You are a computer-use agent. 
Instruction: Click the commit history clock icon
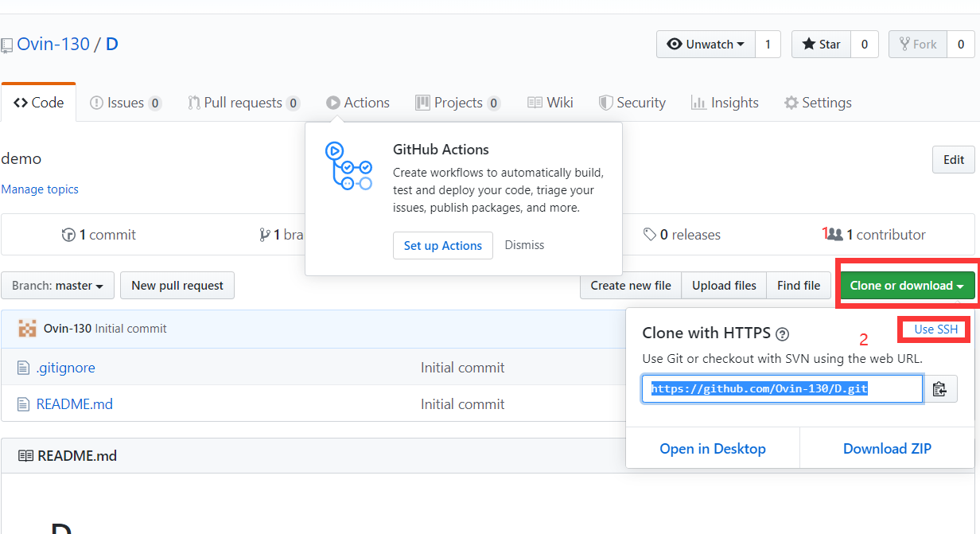coord(68,235)
